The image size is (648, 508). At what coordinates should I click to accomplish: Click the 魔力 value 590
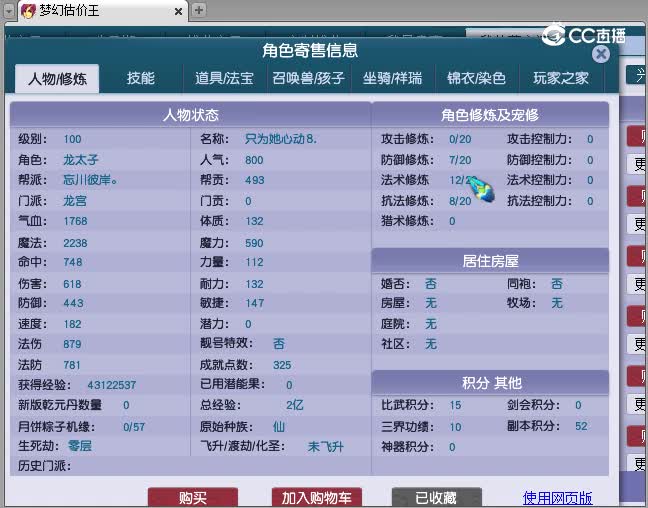tap(254, 243)
